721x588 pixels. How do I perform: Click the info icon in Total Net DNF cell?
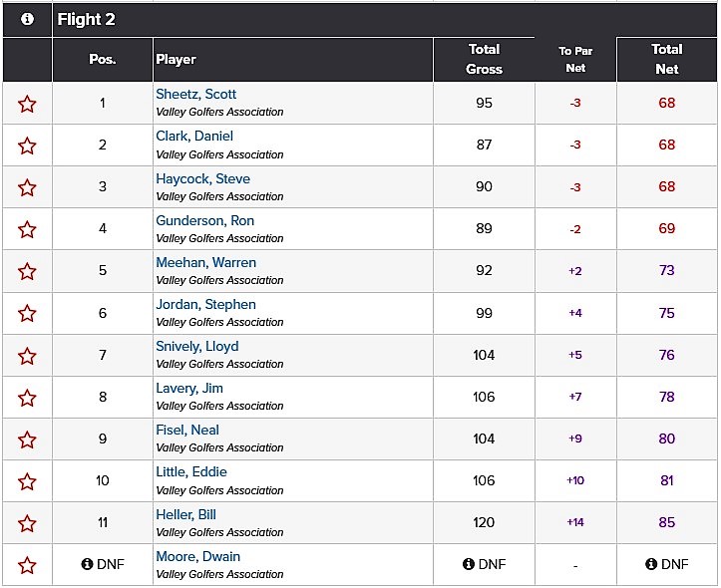651,564
